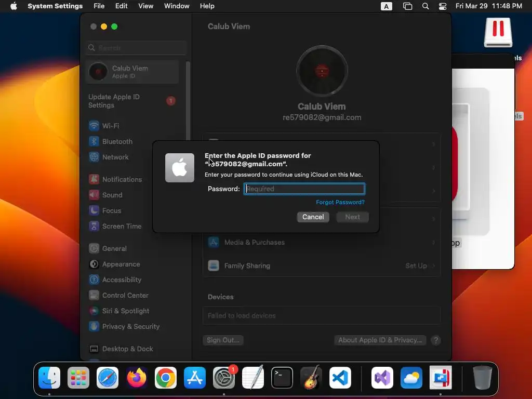
Task: Open Update Apple ID Settings item
Action: 132,101
